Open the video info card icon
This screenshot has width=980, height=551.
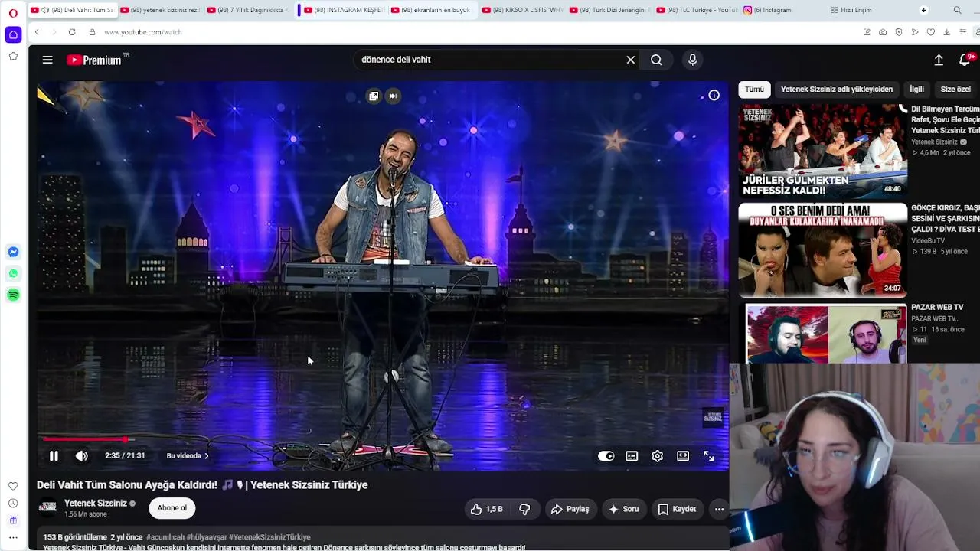[x=714, y=96]
